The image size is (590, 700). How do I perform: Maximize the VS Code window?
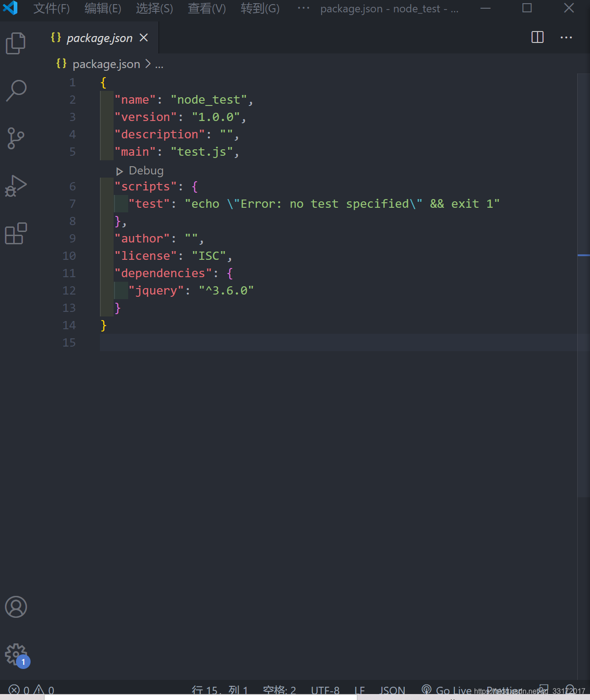[x=527, y=8]
